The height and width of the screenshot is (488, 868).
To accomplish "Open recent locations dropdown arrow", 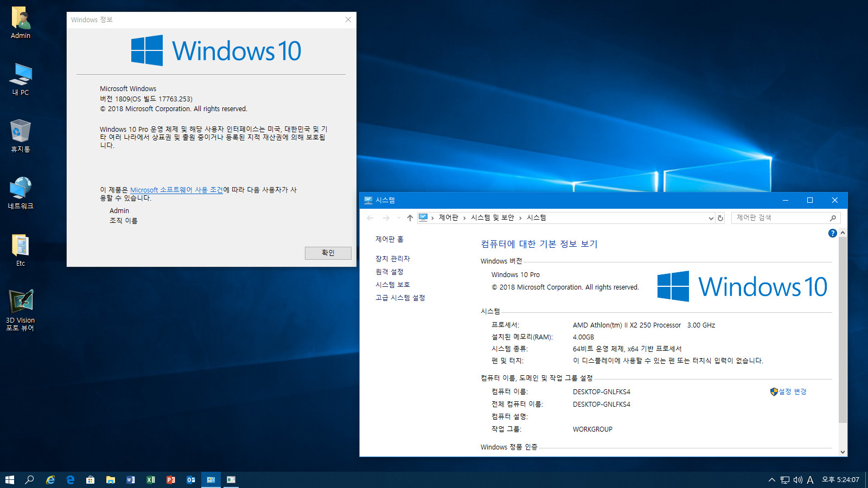I will [399, 218].
